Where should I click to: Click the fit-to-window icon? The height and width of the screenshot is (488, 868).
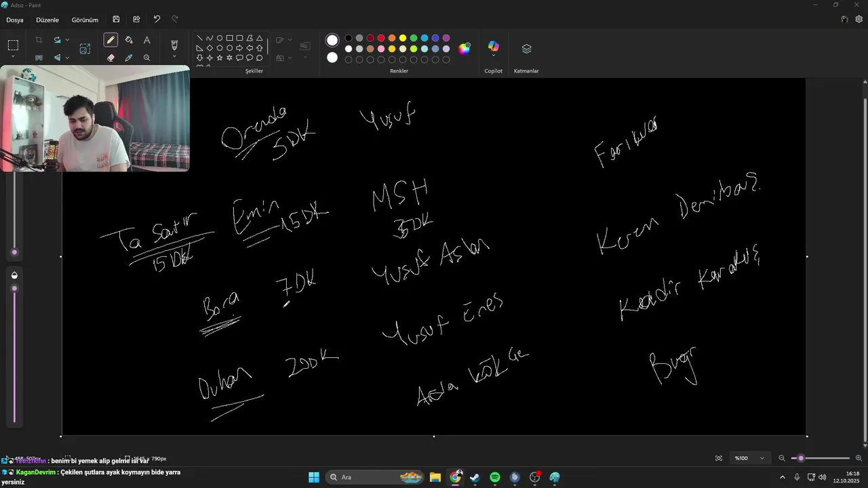tap(719, 458)
